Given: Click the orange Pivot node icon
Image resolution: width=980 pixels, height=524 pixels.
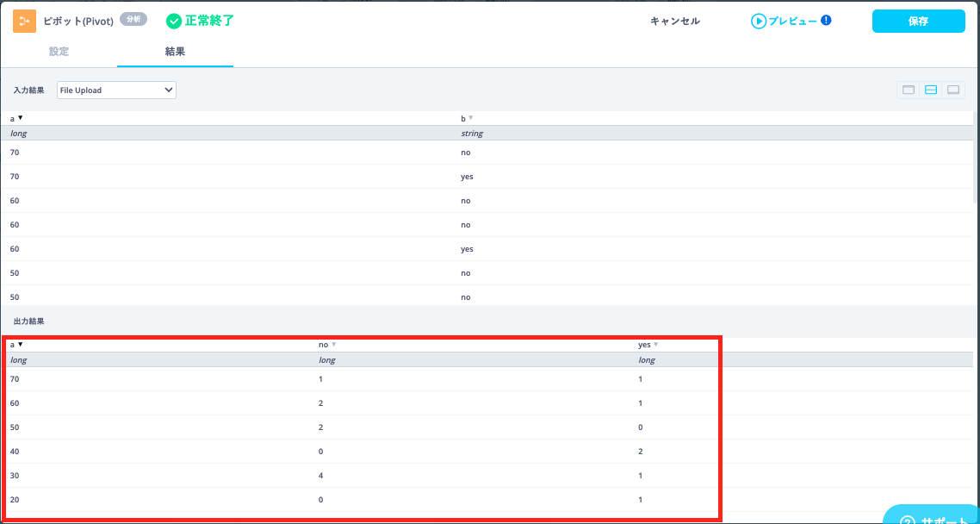Looking at the screenshot, I should pos(24,21).
